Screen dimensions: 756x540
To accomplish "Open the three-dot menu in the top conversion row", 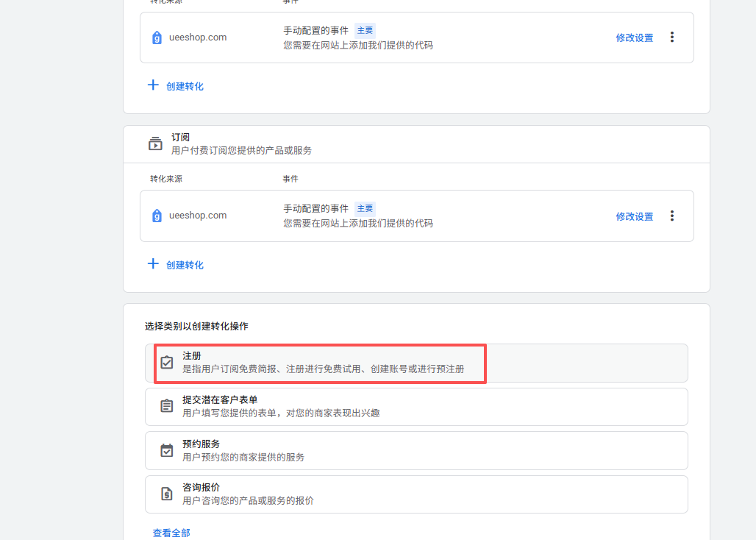I will pyautogui.click(x=671, y=38).
